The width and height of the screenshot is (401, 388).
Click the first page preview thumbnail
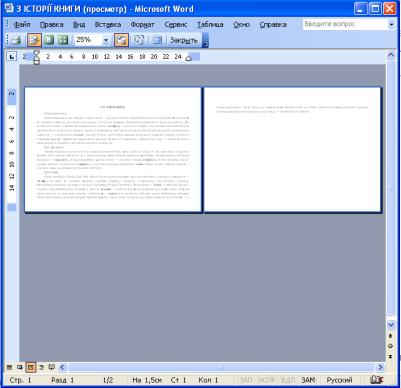113,149
